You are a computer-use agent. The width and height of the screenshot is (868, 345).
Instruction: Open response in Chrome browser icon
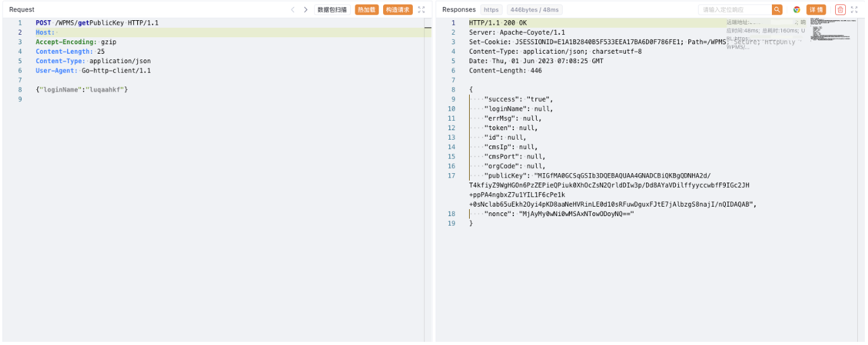click(797, 9)
